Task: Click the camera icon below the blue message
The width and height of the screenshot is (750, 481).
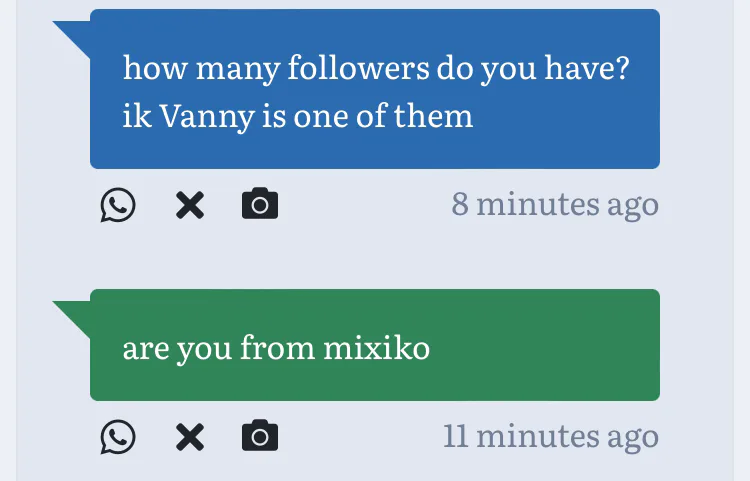Action: 260,205
